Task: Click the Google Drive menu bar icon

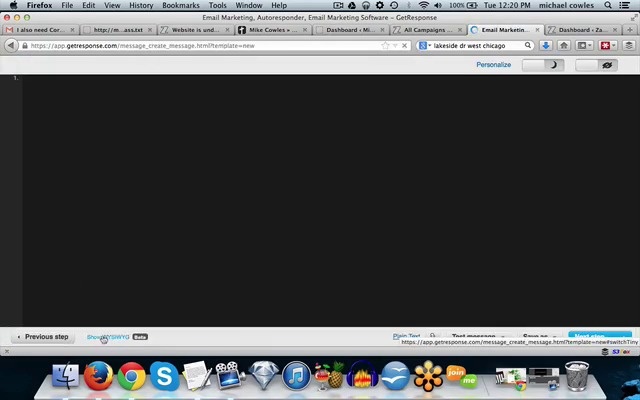Action: [352, 5]
